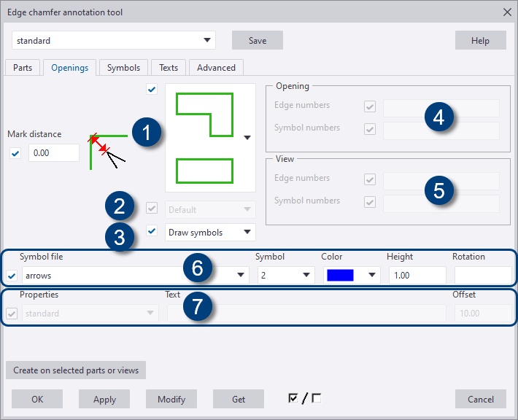
Task: Open the Symbol number dropdown showing 2
Action: coord(286,275)
